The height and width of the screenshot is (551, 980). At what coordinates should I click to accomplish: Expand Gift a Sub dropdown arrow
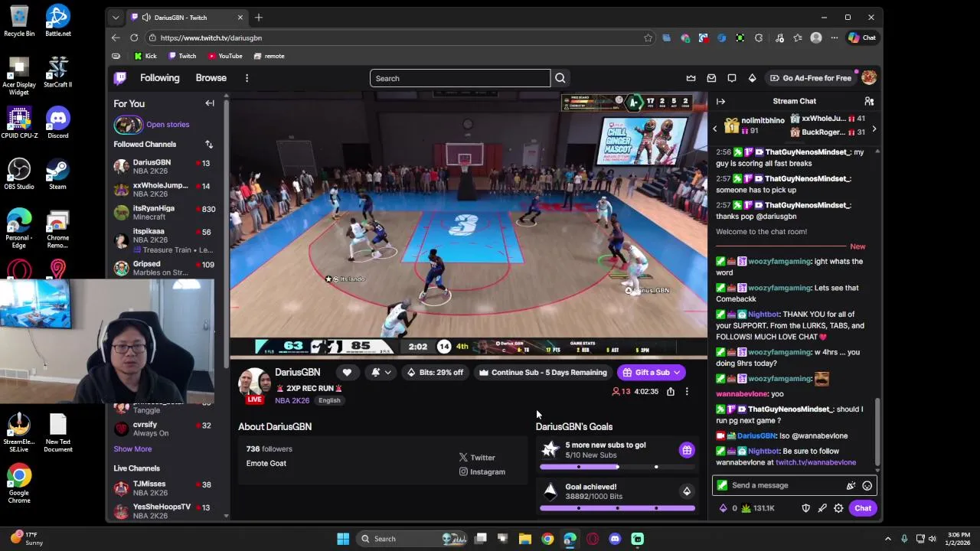pos(677,373)
